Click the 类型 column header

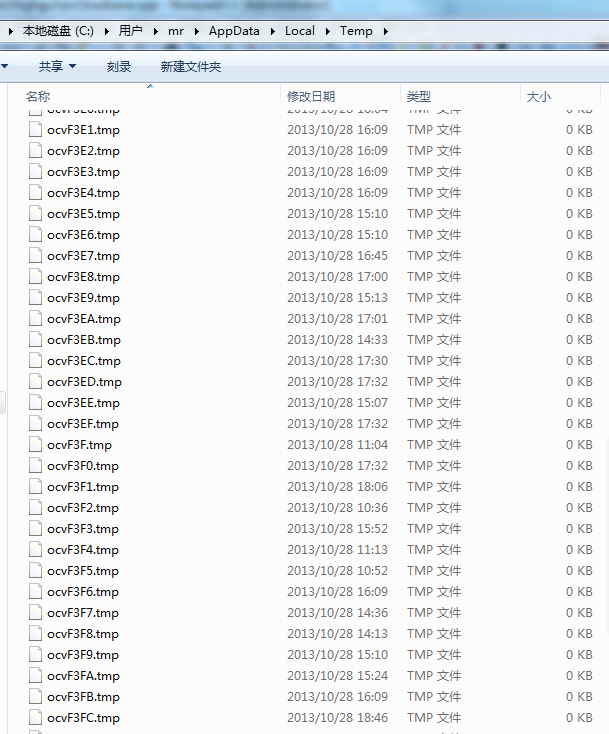418,96
